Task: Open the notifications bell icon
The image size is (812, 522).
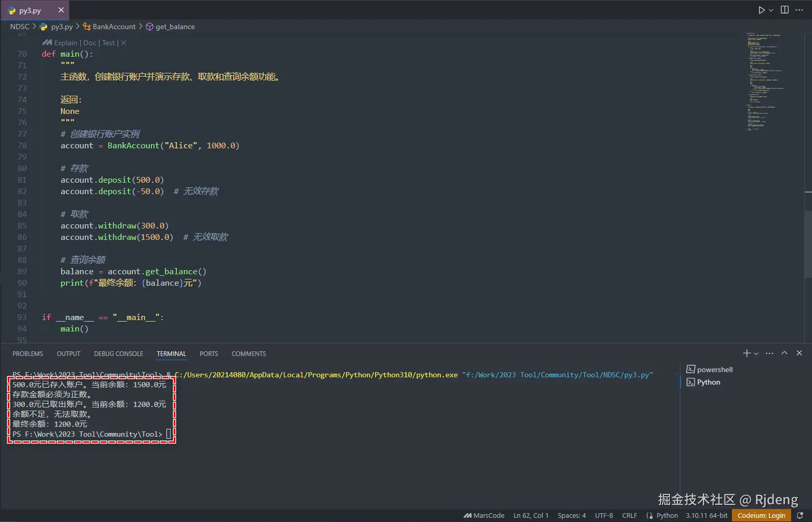Action: point(800,515)
